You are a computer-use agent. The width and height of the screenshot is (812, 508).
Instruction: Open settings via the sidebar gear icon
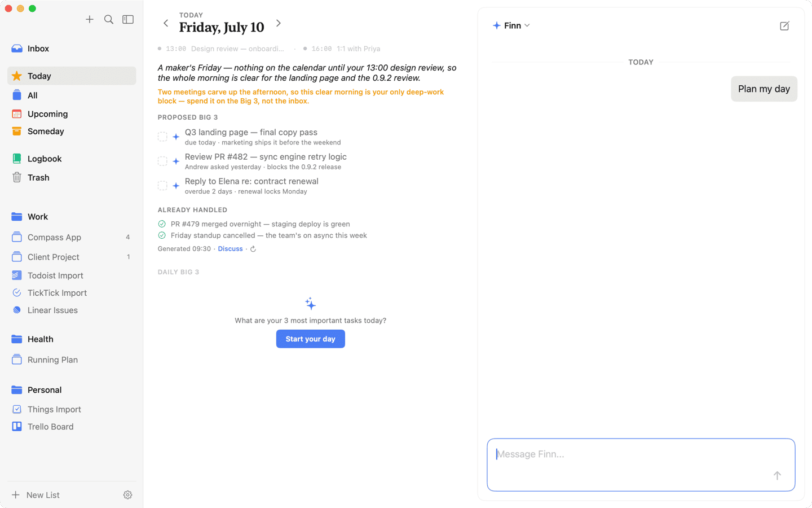(128, 495)
